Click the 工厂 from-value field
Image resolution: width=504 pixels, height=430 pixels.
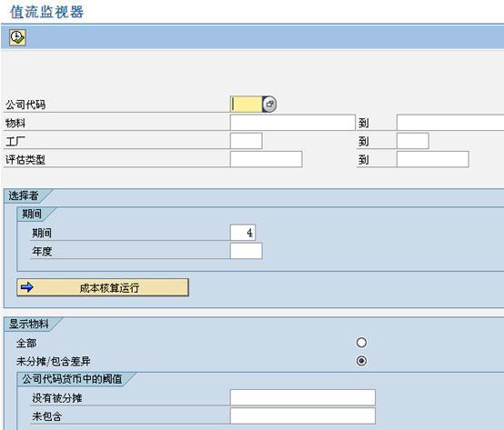[247, 141]
